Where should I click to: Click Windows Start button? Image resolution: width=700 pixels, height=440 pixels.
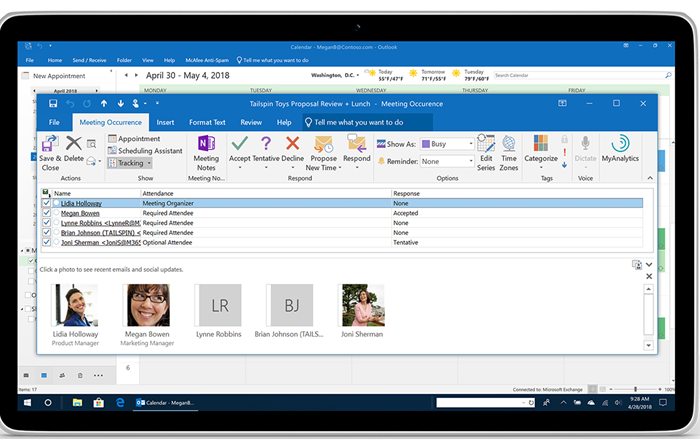pos(27,403)
